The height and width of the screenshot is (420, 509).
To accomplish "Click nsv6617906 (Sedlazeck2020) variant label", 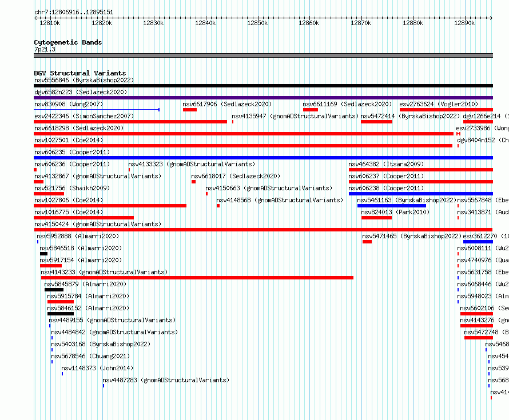I will click(227, 104).
